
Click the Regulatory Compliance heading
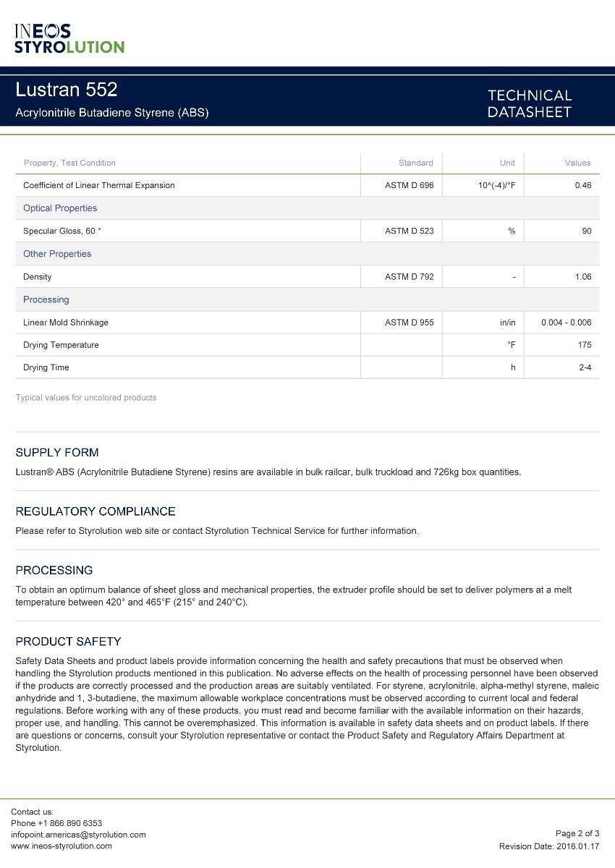click(96, 511)
